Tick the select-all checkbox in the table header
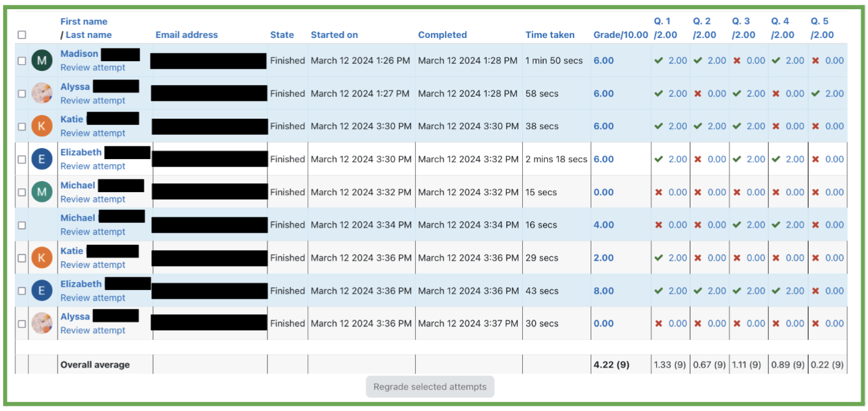The width and height of the screenshot is (868, 411). [22, 35]
